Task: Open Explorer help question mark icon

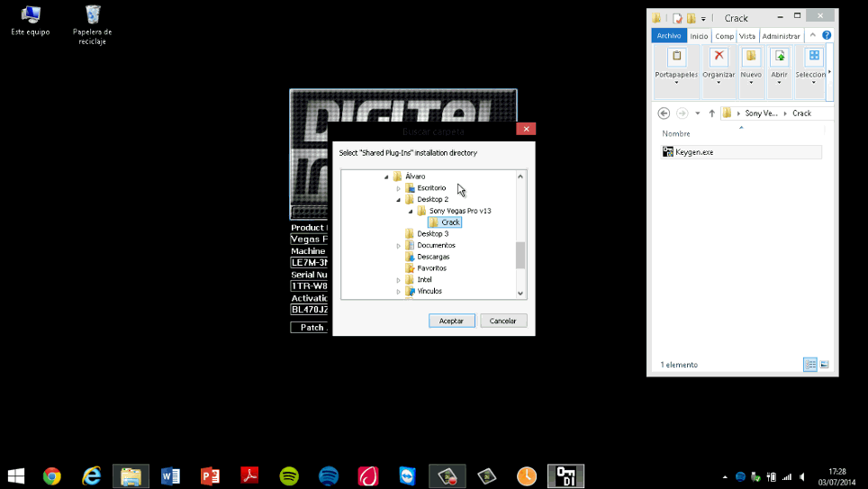Action: tap(827, 35)
